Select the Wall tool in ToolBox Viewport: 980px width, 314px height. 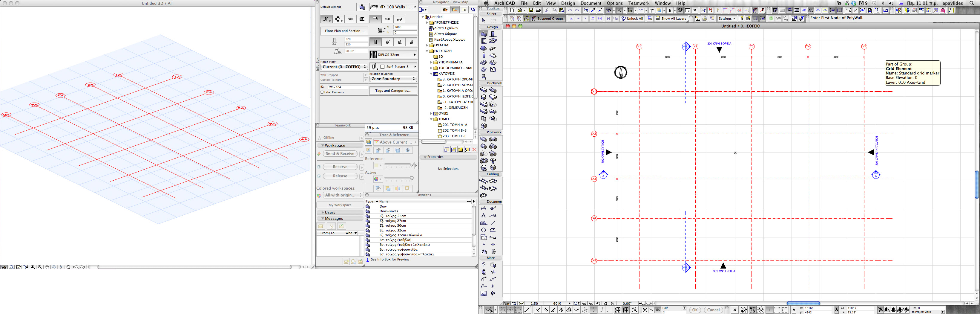point(484,34)
